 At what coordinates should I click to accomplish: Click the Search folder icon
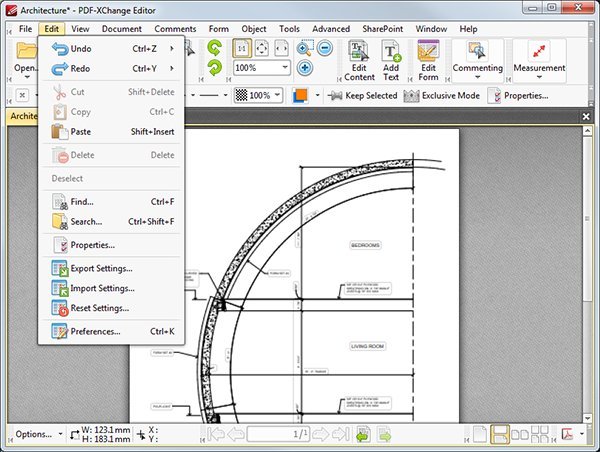pyautogui.click(x=60, y=222)
